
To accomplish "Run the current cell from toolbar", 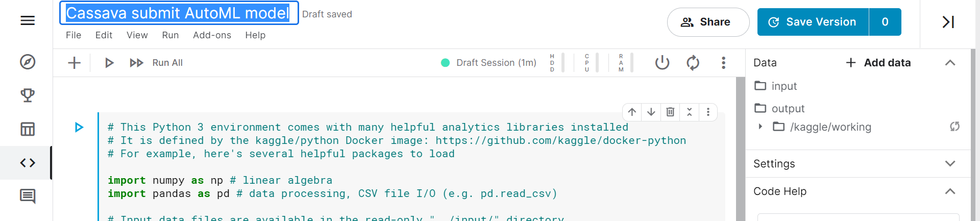I will (109, 63).
